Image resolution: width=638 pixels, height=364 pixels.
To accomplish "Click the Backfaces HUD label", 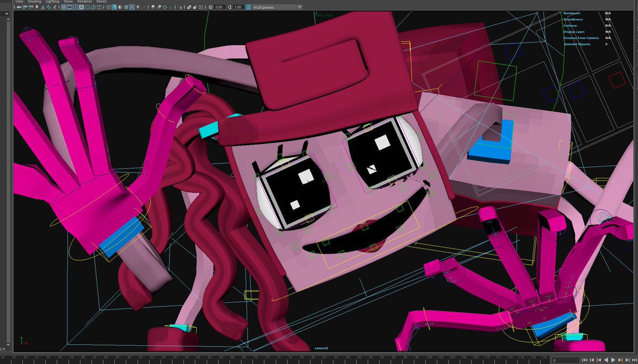I will (x=572, y=13).
